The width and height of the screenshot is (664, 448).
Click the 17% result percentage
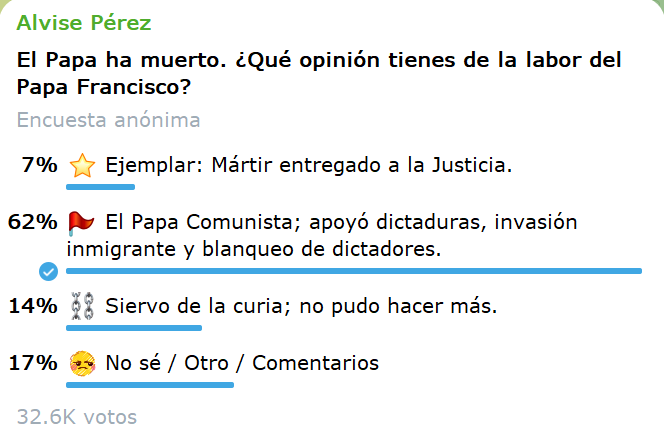32,363
